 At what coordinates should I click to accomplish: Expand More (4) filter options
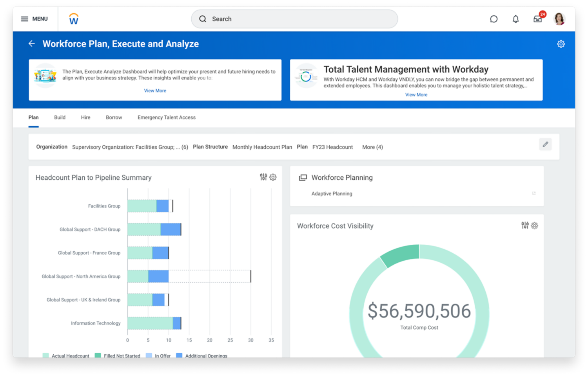(372, 147)
